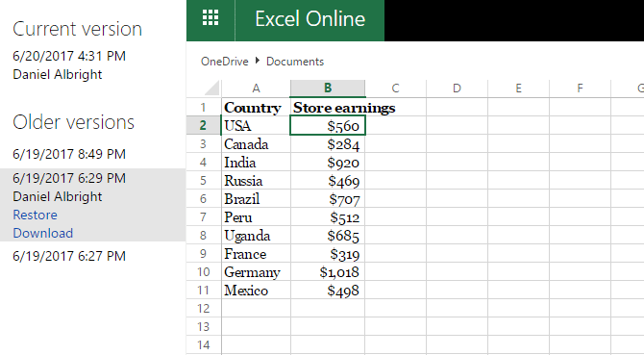Click the Store earnings header cell
The image size is (644, 355).
tap(328, 107)
